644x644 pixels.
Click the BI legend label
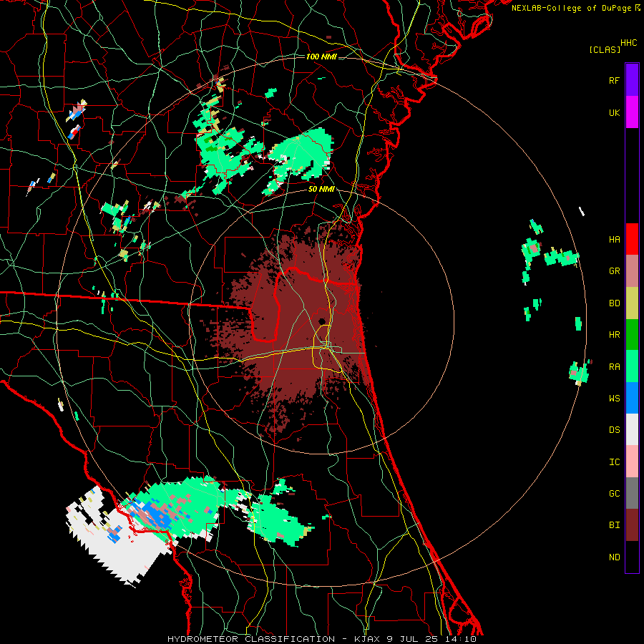(614, 525)
